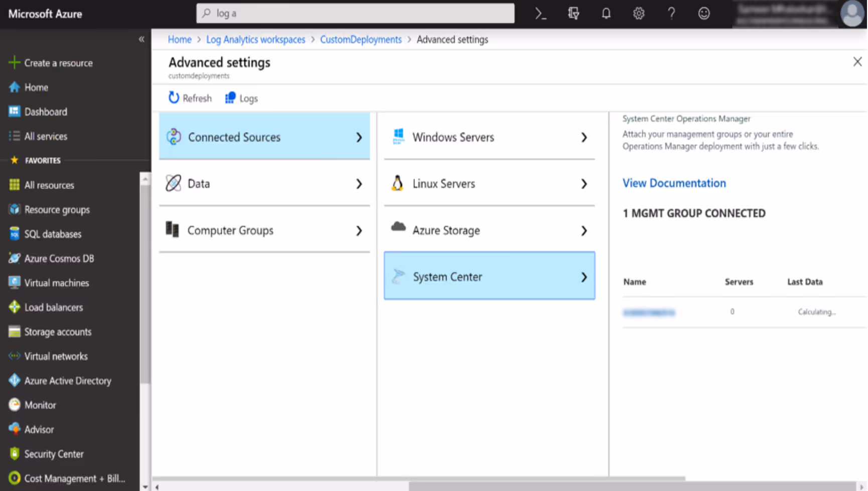The height and width of the screenshot is (491, 868).
Task: Expand the Windows Servers chevron
Action: coord(584,137)
